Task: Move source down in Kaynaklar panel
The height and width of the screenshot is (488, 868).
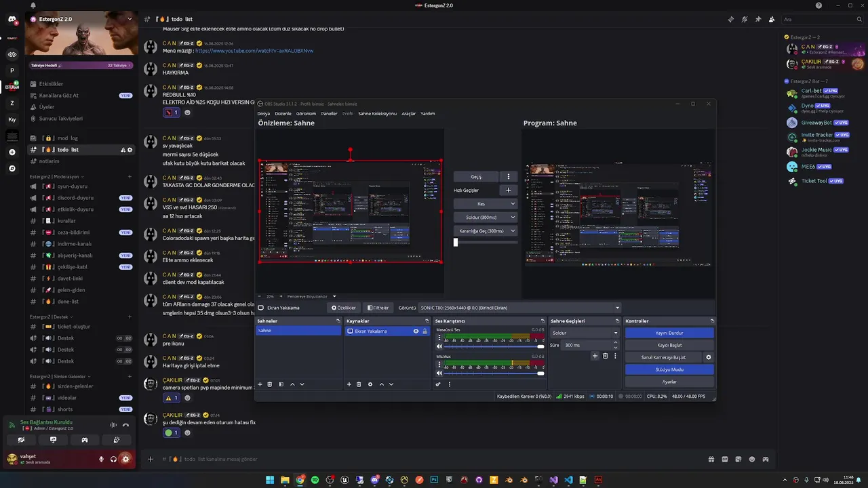Action: coord(391,384)
